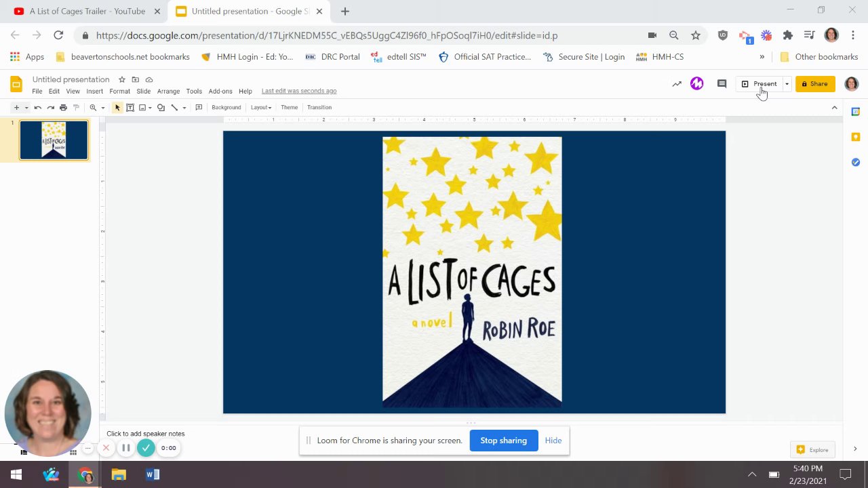
Task: Open Google Keep side panel
Action: (856, 137)
